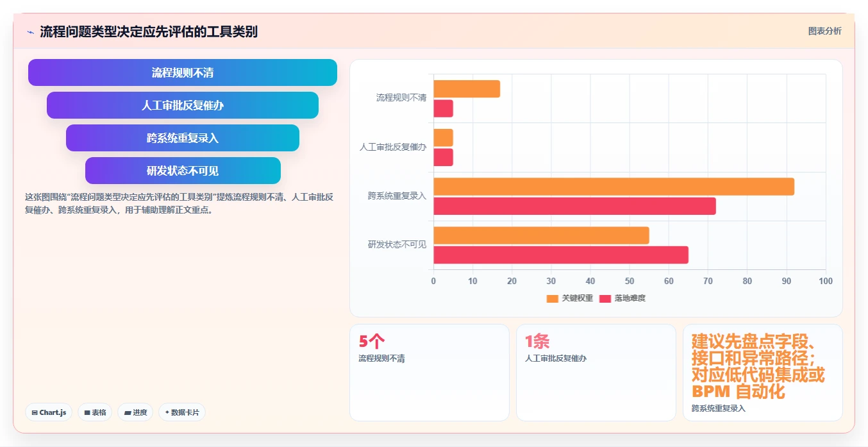868x447 pixels.
Task: Click the orange bar for 流程规则不清
Action: coord(467,89)
